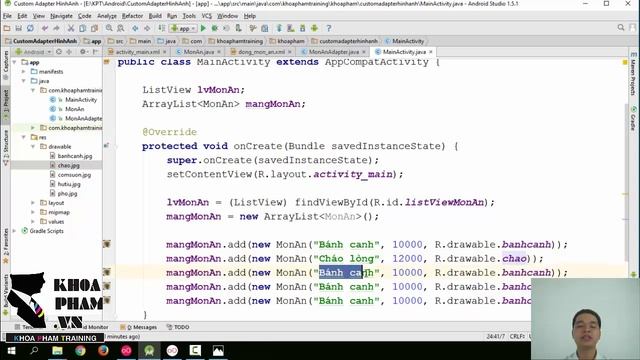640x360 pixels.
Task: Collapse the java folder
Action: 24,81
